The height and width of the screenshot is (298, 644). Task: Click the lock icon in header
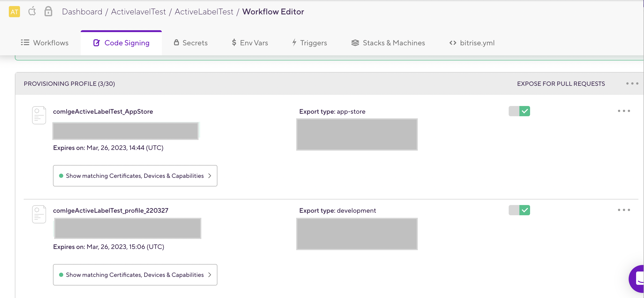coord(48,11)
